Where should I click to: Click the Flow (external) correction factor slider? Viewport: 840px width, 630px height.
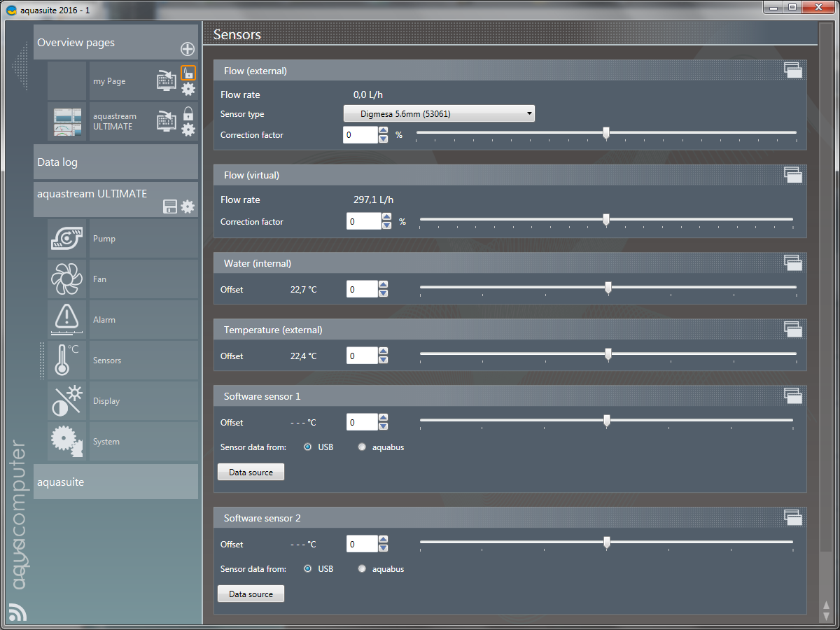(x=606, y=133)
